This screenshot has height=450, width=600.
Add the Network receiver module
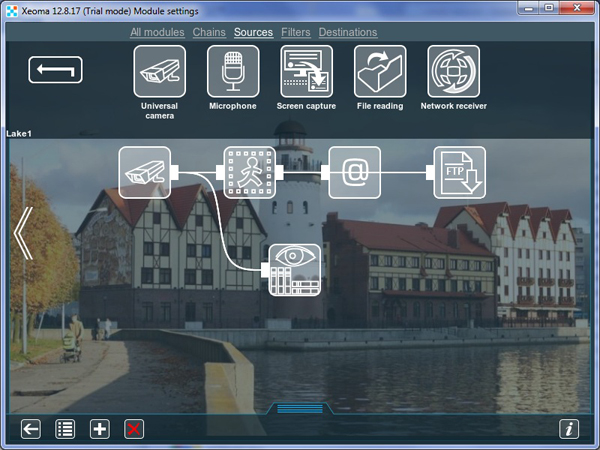[x=453, y=71]
